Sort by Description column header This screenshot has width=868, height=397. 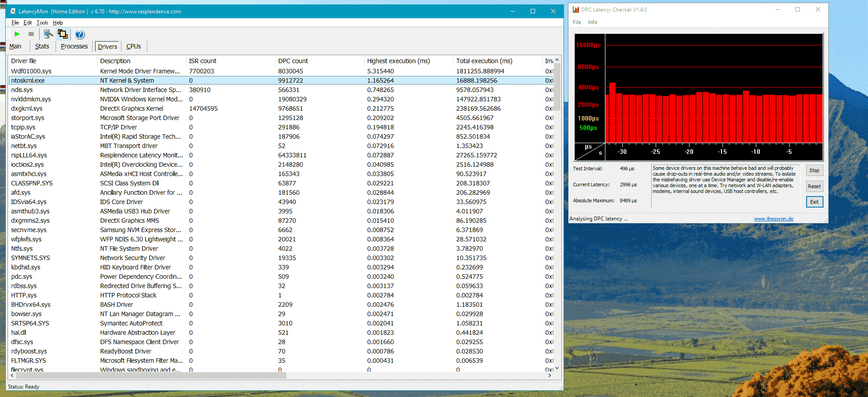click(142, 61)
